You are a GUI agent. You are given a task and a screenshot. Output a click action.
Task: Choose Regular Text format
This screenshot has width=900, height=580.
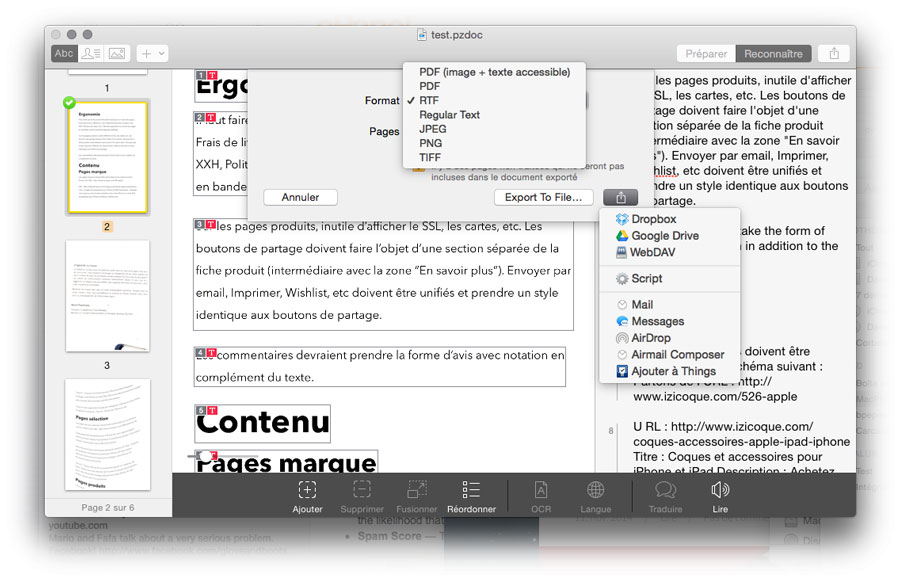(494, 115)
